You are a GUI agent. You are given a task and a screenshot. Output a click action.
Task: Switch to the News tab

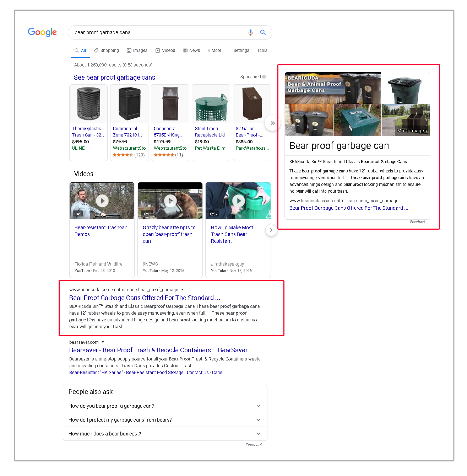191,50
